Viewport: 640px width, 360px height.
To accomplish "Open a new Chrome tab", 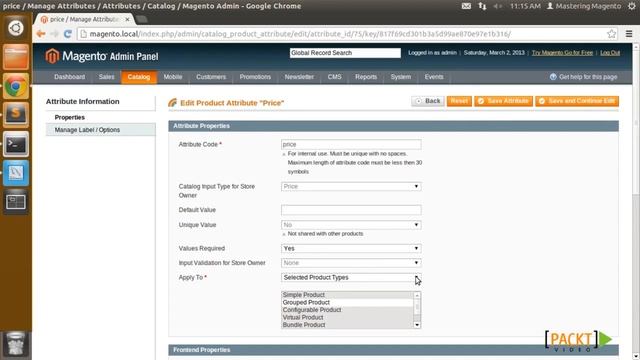I will [142, 19].
